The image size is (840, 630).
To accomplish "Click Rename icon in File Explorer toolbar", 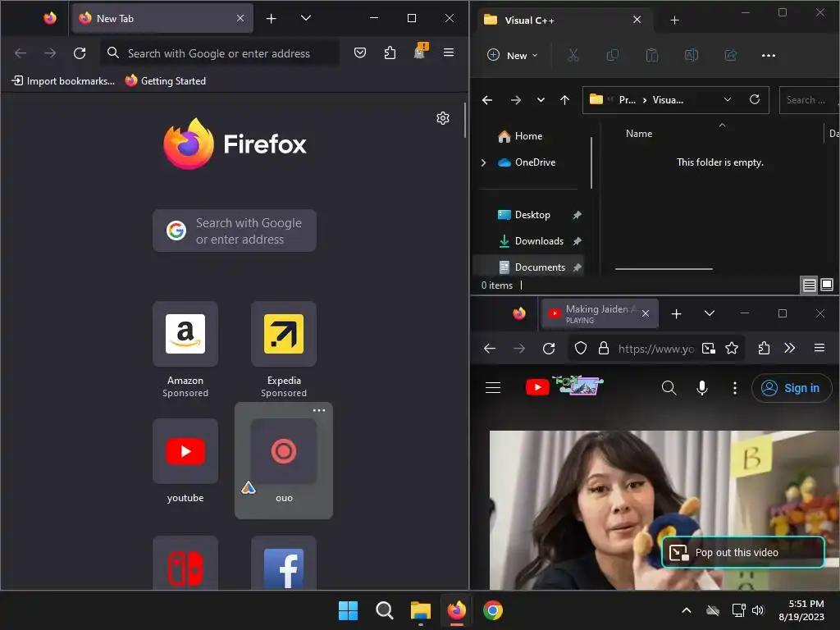I will click(x=691, y=55).
